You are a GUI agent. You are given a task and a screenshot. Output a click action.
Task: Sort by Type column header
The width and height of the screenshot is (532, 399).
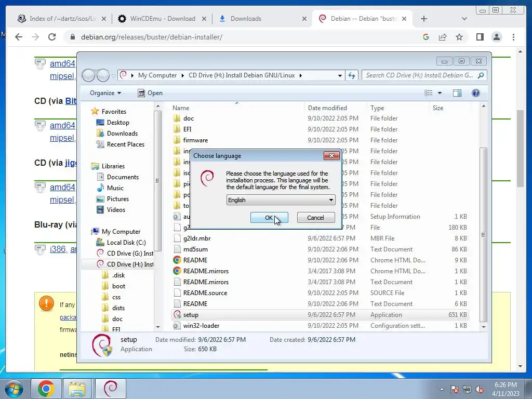click(x=377, y=108)
